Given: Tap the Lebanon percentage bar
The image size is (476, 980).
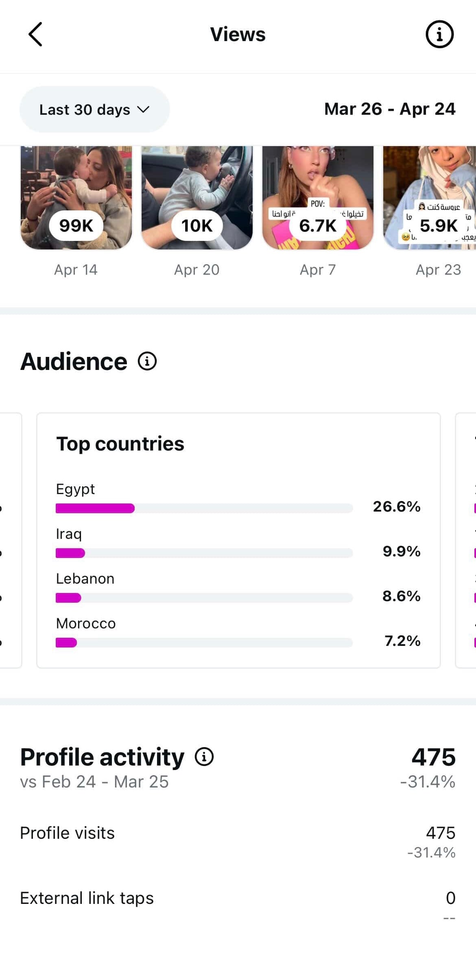Looking at the screenshot, I should 204,597.
